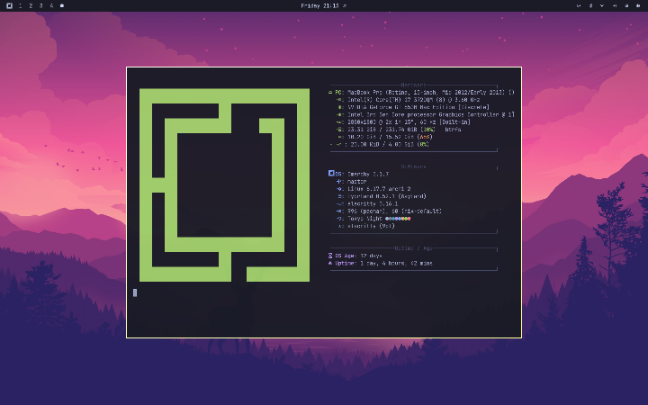Click the Software section header in the terminal

[413, 167]
